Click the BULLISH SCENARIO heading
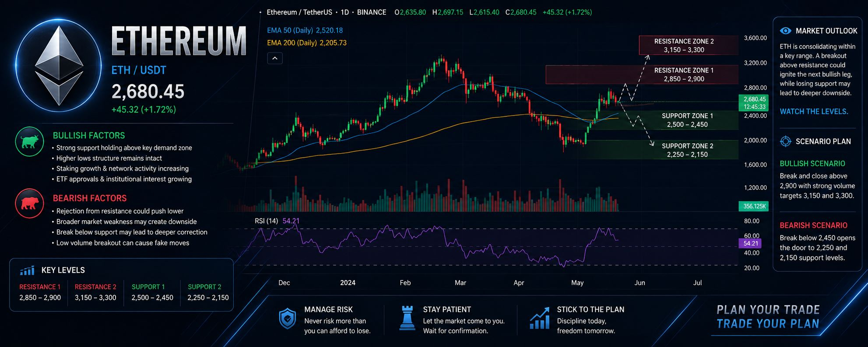868x347 pixels. coord(812,164)
